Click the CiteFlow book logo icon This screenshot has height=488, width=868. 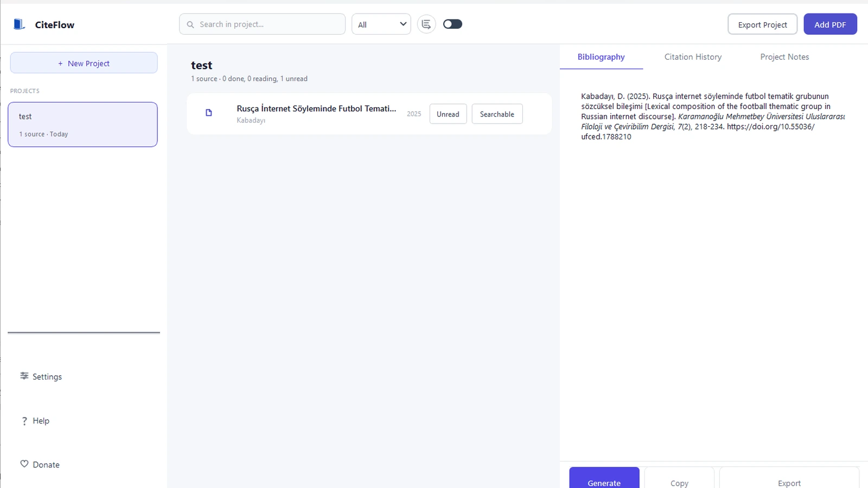coord(20,24)
